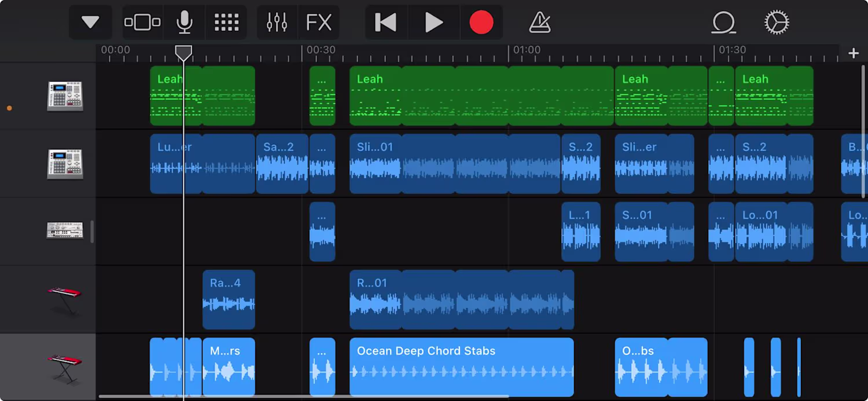
Task: Open the navigation dropdown triangle menu
Action: pyautogui.click(x=90, y=23)
